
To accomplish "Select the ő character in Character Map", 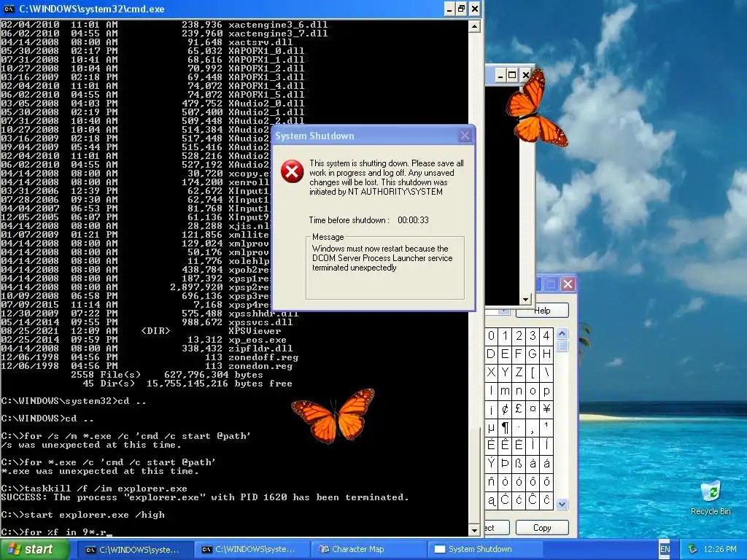I will 546,481.
